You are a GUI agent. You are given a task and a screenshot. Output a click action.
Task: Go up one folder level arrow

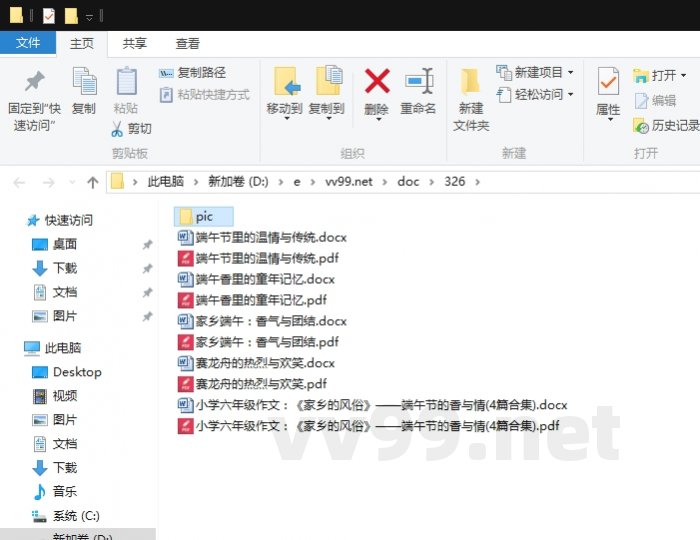click(x=92, y=182)
